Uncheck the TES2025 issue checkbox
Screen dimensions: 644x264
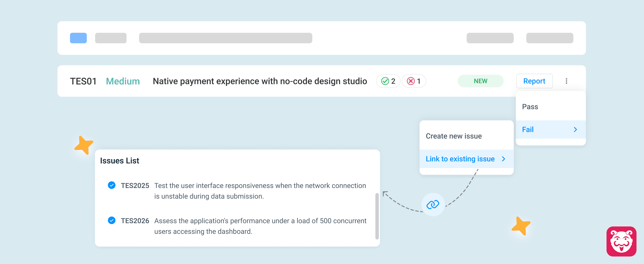[112, 185]
